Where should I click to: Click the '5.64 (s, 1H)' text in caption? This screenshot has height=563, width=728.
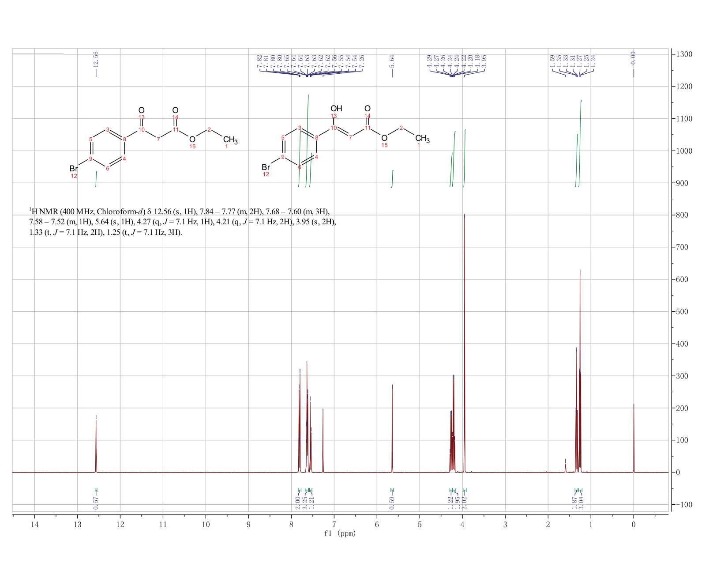point(114,222)
